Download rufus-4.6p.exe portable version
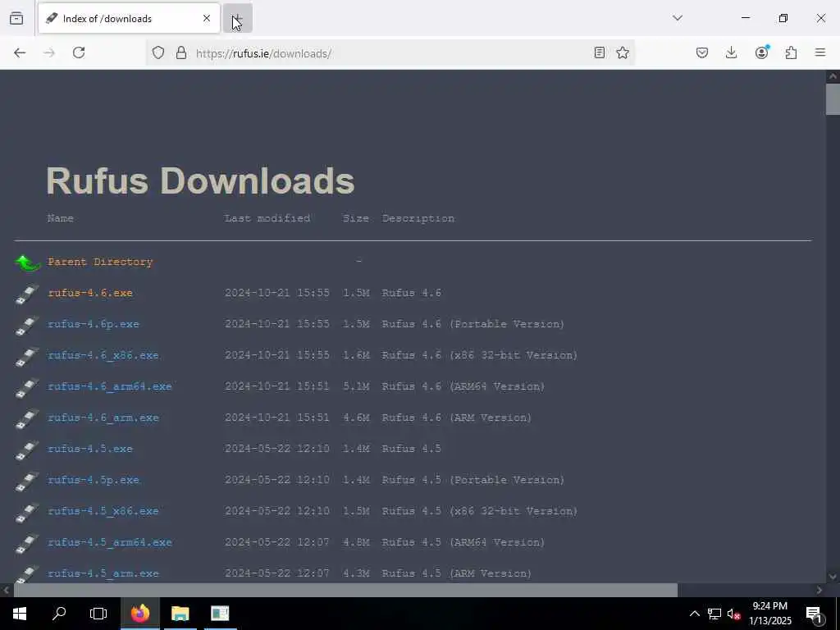Screen dimensions: 840x630 click(x=94, y=324)
